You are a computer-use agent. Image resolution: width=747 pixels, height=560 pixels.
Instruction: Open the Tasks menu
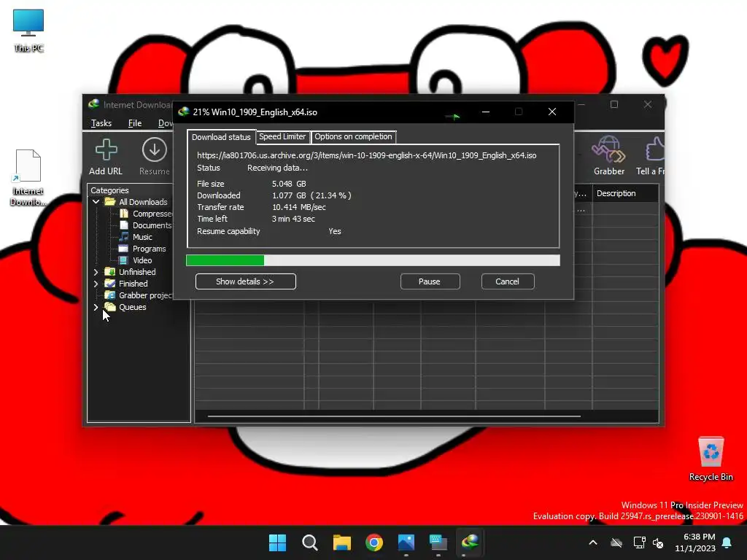[101, 123]
